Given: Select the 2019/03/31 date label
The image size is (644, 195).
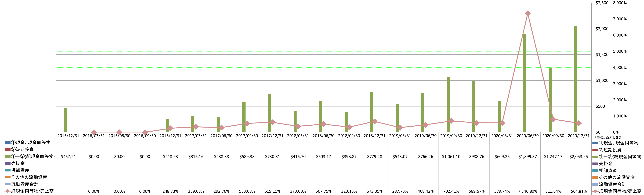Looking at the screenshot, I should pyautogui.click(x=400, y=136).
